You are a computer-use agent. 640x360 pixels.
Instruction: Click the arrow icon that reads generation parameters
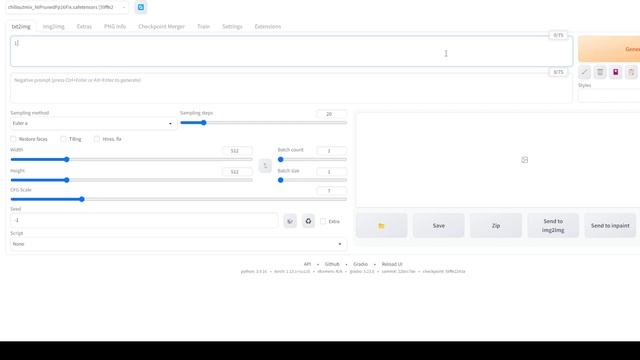[x=584, y=72]
